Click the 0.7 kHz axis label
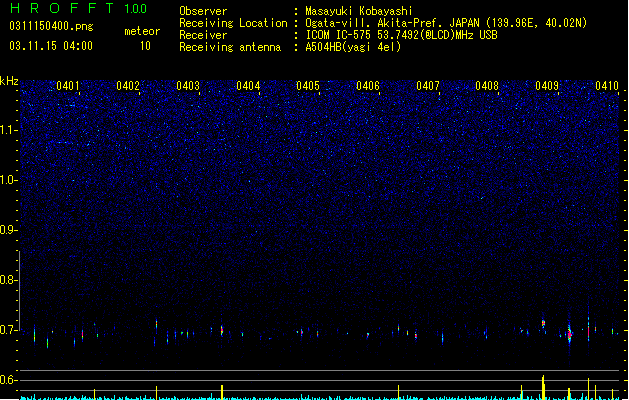This screenshot has width=629, height=400. click(9, 330)
